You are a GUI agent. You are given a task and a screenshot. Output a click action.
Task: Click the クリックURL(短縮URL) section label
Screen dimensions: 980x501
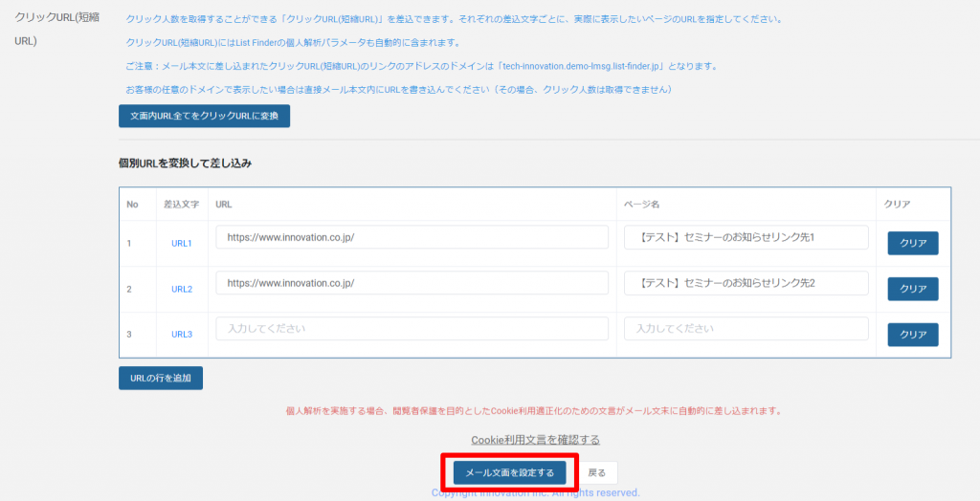pos(56,30)
